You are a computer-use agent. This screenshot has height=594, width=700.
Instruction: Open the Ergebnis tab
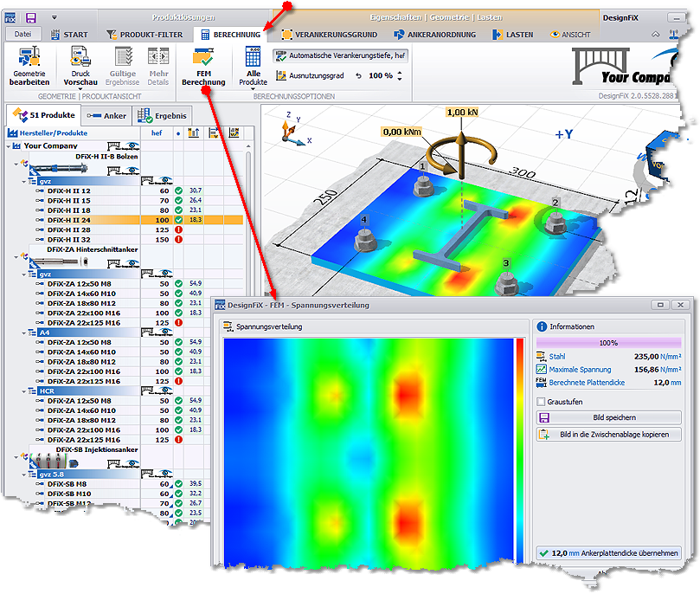(163, 116)
